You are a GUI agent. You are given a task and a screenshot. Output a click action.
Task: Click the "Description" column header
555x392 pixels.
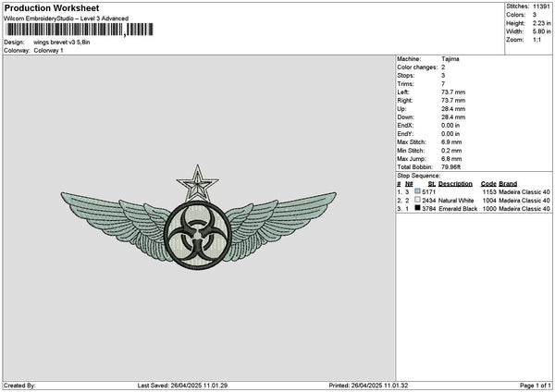pyautogui.click(x=455, y=184)
